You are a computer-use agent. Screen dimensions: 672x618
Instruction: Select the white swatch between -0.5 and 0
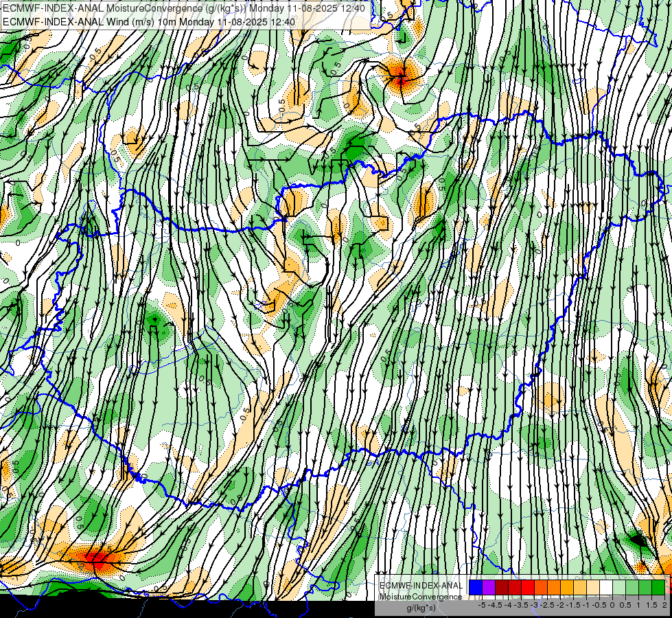click(606, 587)
